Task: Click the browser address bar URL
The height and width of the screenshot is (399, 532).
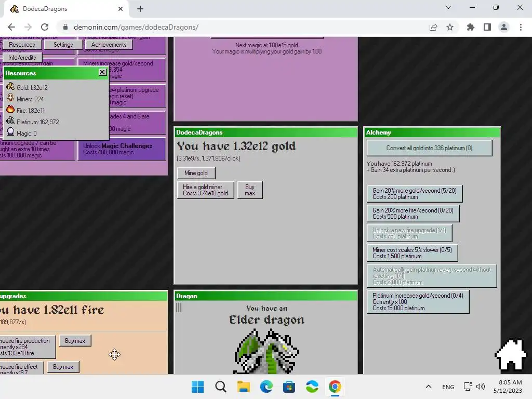Action: [136, 27]
